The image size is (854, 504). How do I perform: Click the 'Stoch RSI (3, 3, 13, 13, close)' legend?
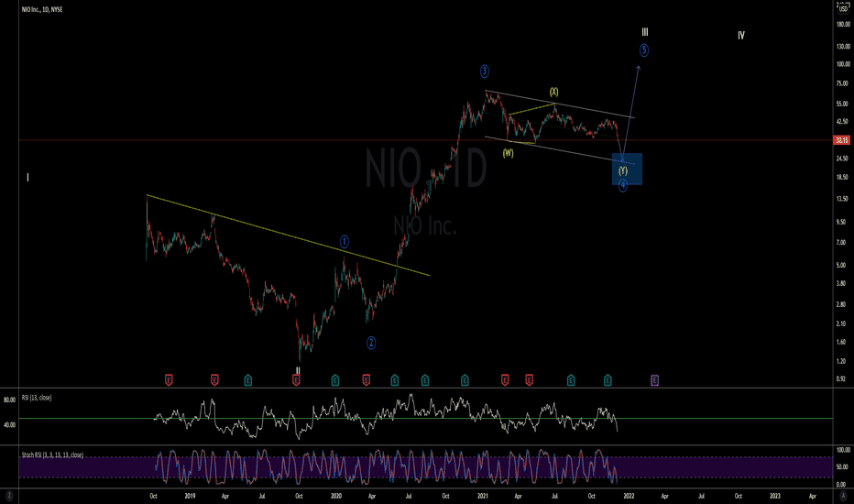pos(52,455)
